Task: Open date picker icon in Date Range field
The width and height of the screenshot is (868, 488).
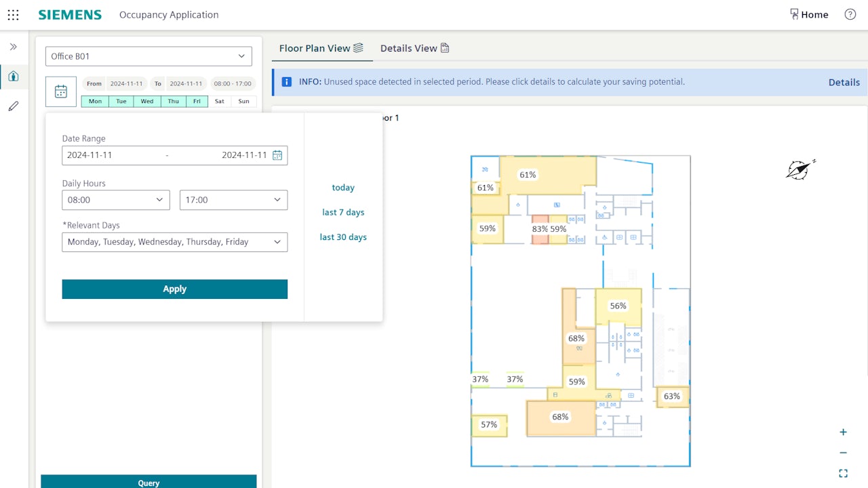Action: pyautogui.click(x=277, y=155)
